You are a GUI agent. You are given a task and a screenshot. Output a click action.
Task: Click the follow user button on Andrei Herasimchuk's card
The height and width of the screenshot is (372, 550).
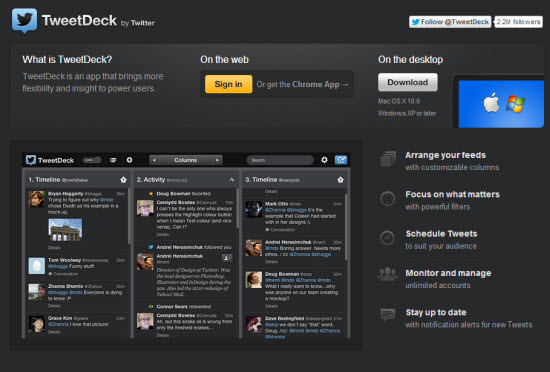(227, 258)
